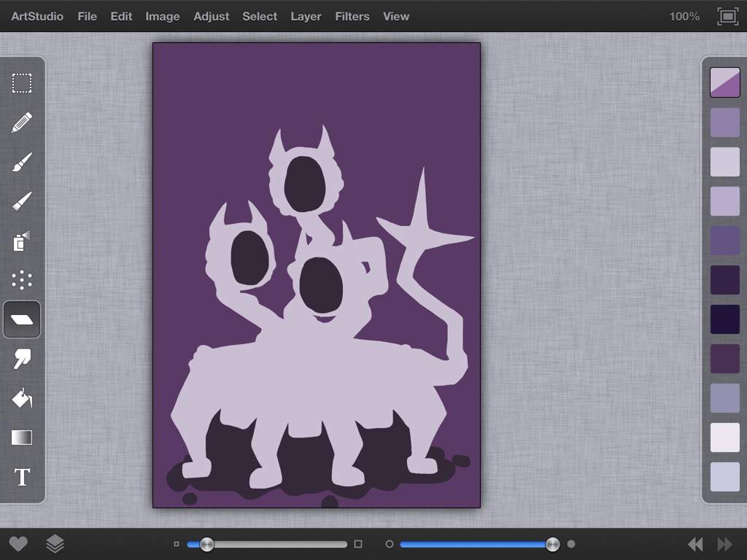Select the Gradient tool
Screen dimensions: 747x560
click(x=22, y=437)
